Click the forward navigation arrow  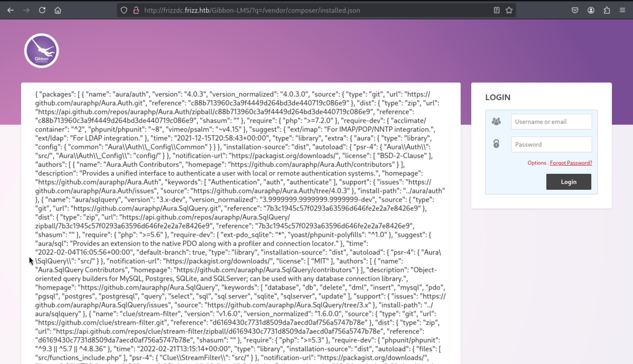(26, 10)
